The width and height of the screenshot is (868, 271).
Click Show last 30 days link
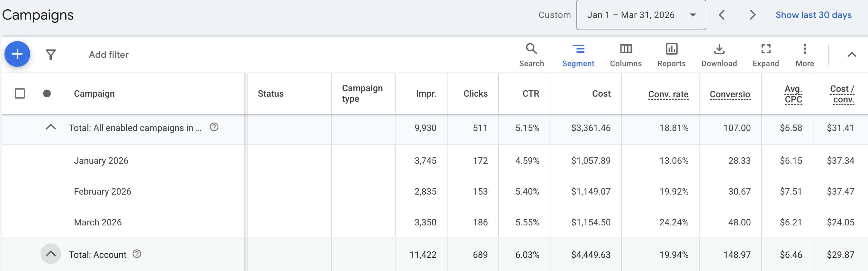pos(813,15)
